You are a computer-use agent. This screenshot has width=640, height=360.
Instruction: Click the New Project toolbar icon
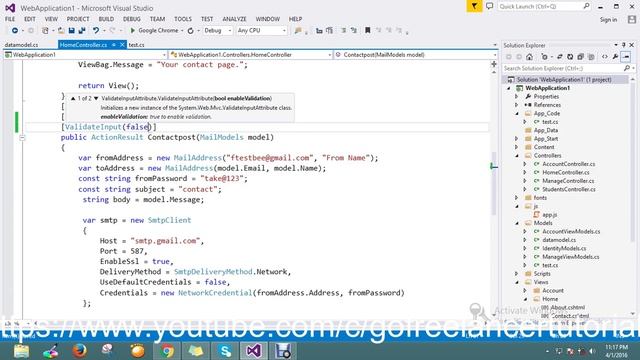point(45,31)
